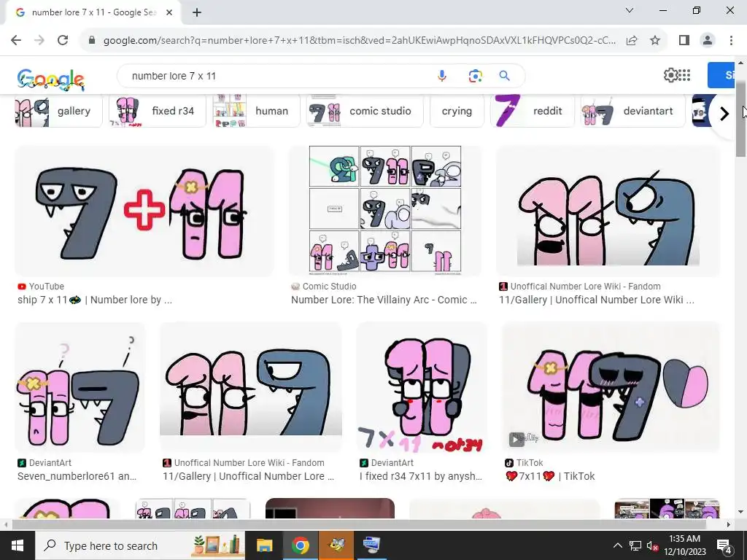Open the TikTok 7x11 video thumbnail
This screenshot has height=560, width=747.
pos(611,388)
